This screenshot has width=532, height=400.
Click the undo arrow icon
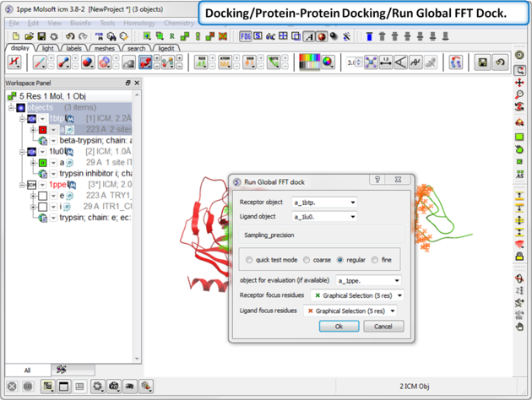pyautogui.click(x=70, y=36)
